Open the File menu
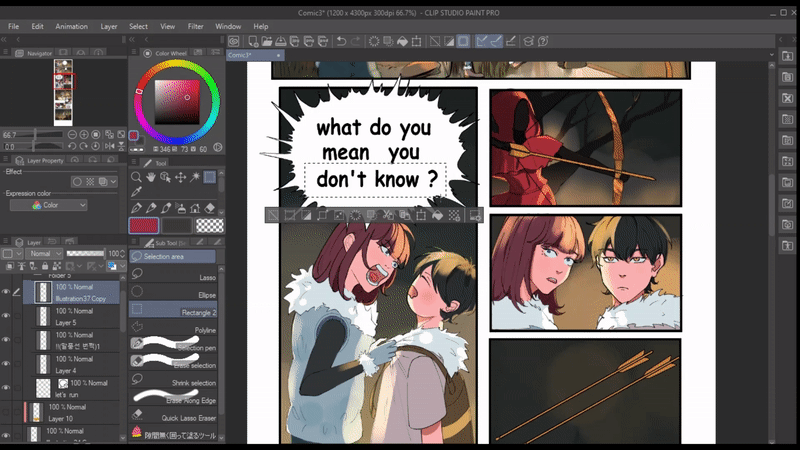Image resolution: width=800 pixels, height=450 pixels. pos(14,27)
